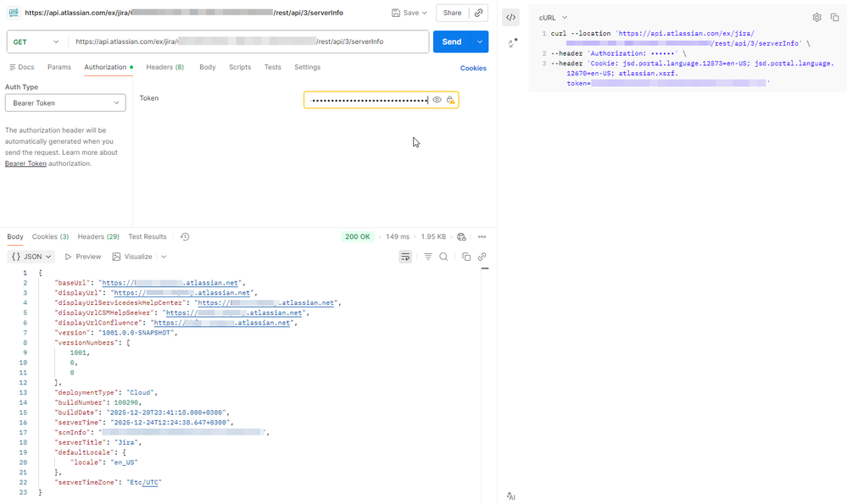
Task: Open the Headers (8) request tab
Action: click(164, 67)
